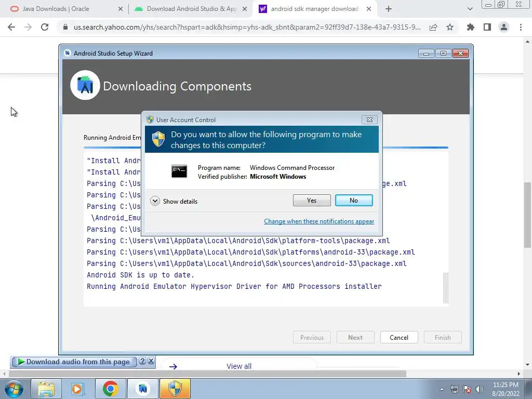Viewport: 532px width, 399px height.
Task: Open Windows Media Player from taskbar
Action: point(77,389)
